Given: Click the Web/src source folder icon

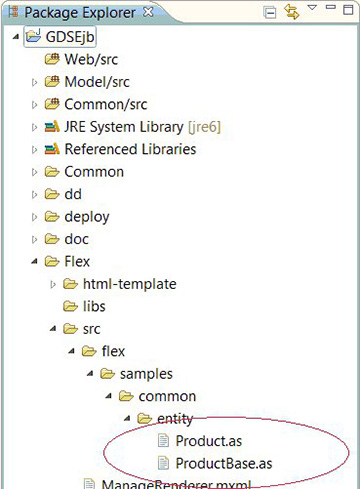Looking at the screenshot, I should (52, 59).
